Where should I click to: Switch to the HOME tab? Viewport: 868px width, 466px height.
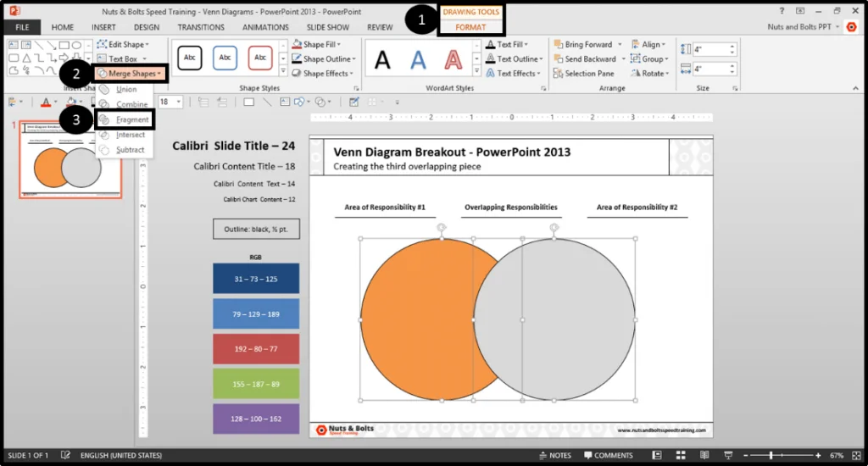click(x=62, y=27)
